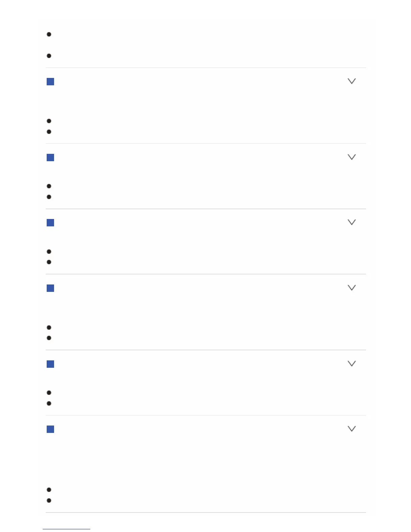This screenshot has width=411, height=532.
Task: Collapse the fourth section with its chevron
Action: 352,288
